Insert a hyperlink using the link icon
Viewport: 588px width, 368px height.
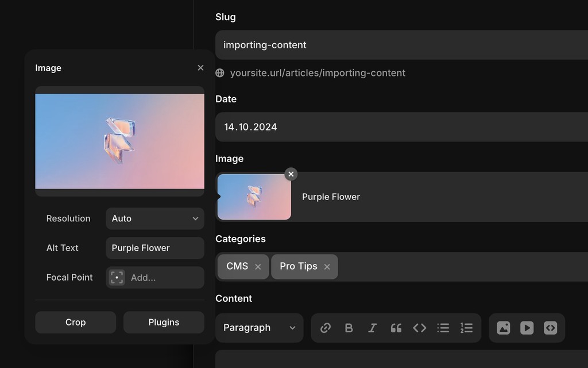click(326, 327)
